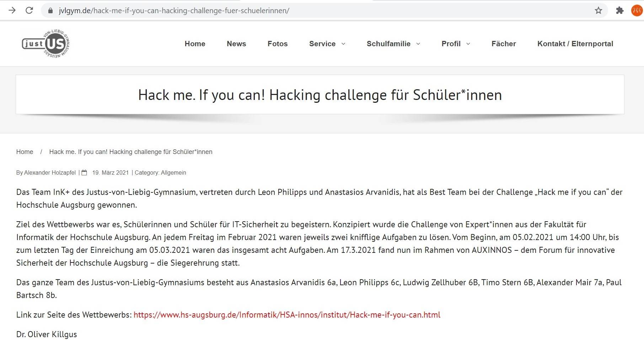The width and height of the screenshot is (644, 340).
Task: Click the URL address bar field
Action: click(x=320, y=11)
